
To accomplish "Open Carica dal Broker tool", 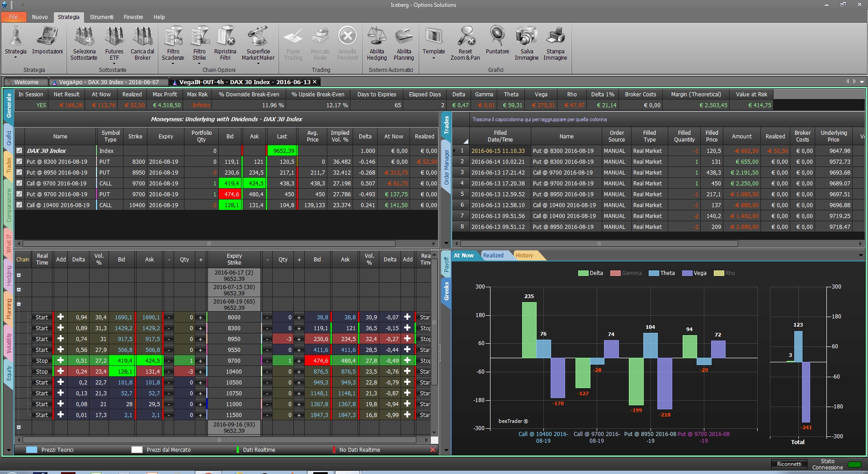I will tap(142, 36).
